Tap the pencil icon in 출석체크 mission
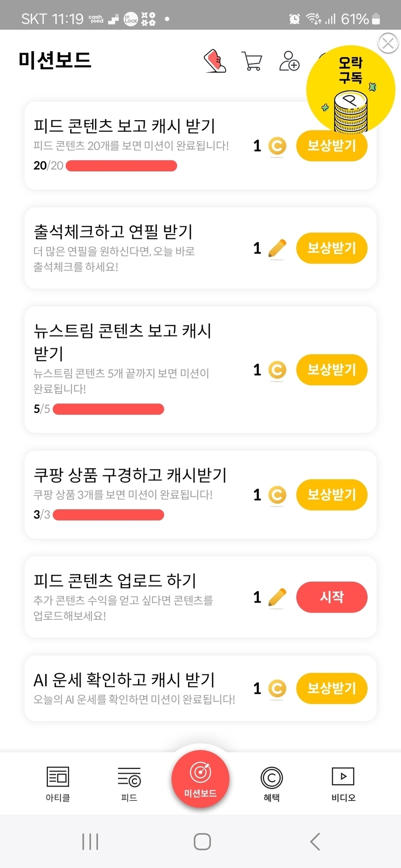The height and width of the screenshot is (868, 401). click(x=277, y=249)
